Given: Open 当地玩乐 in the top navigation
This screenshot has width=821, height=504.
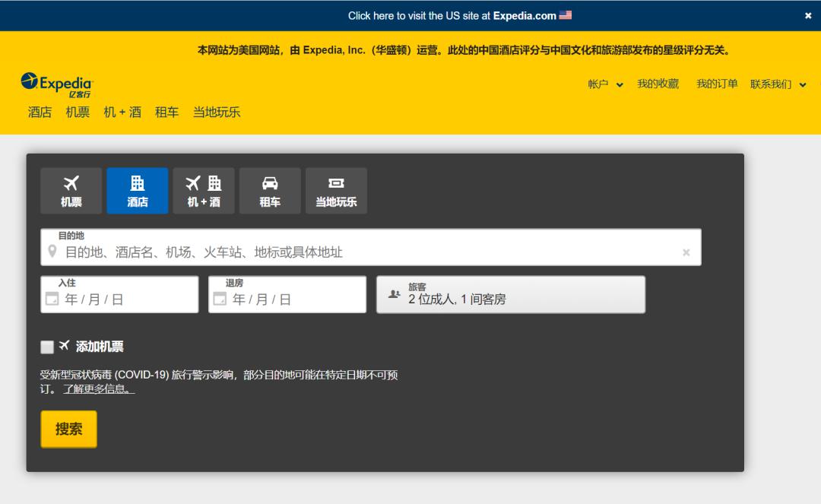Looking at the screenshot, I should coord(217,112).
